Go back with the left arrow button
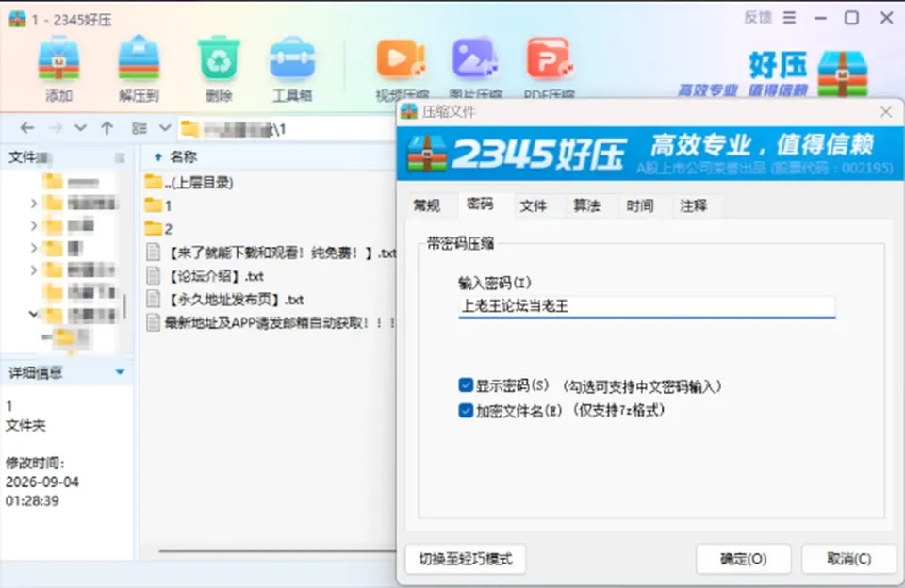This screenshot has height=588, width=905. click(27, 127)
